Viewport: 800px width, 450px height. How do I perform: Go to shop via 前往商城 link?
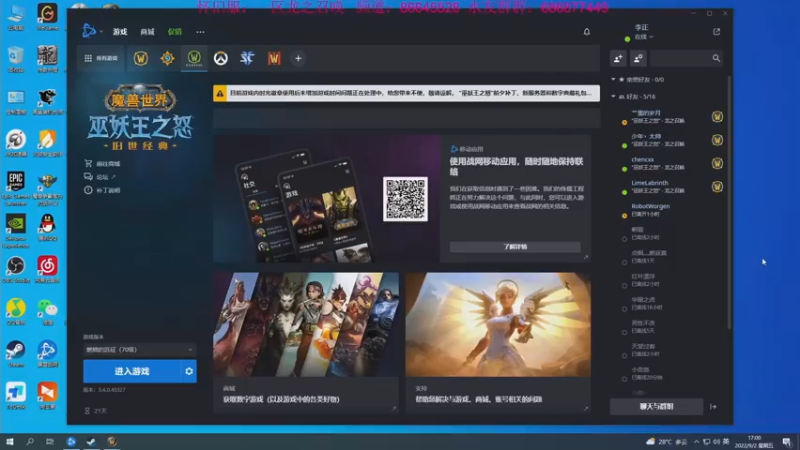coord(103,164)
